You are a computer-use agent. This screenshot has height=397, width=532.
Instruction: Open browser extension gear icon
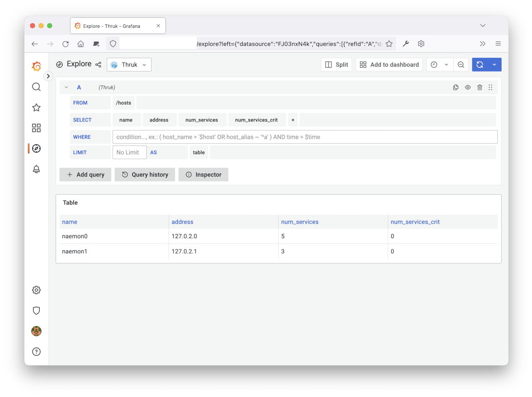point(421,44)
